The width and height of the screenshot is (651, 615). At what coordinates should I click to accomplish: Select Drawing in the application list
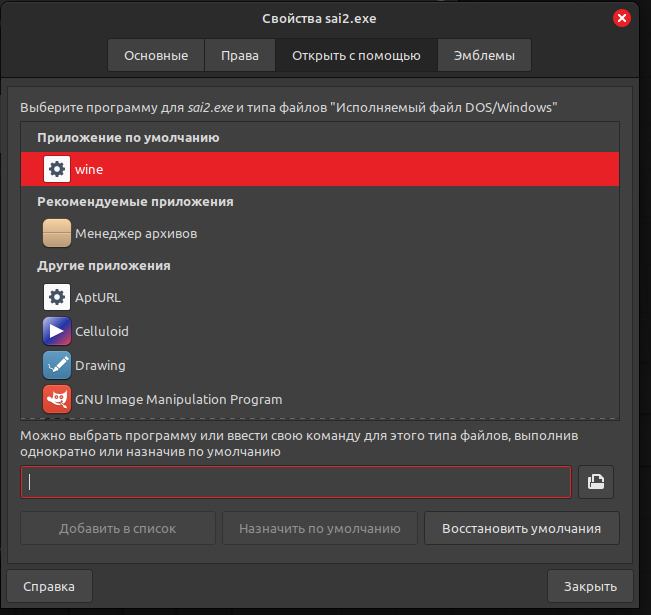coord(320,365)
